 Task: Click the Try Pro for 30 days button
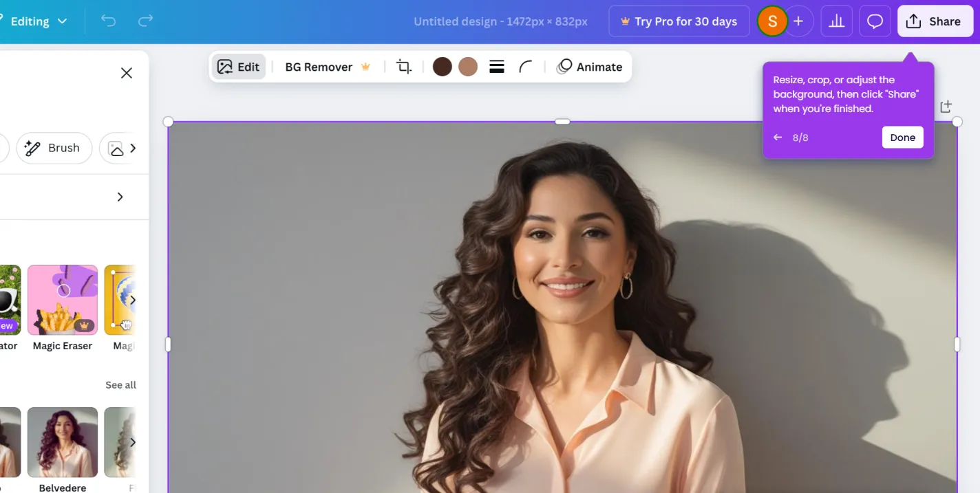(x=679, y=21)
